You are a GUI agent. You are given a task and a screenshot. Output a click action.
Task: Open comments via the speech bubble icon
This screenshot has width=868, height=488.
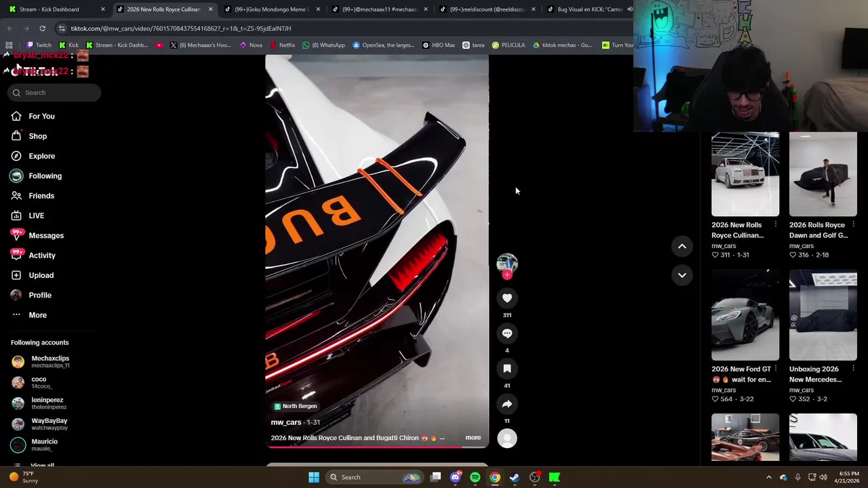(507, 333)
